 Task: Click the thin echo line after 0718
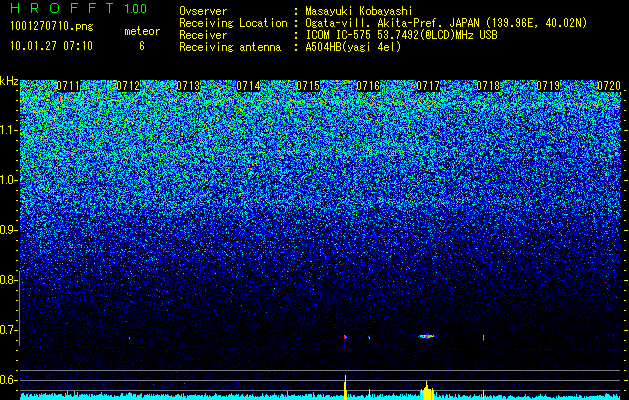(483, 337)
